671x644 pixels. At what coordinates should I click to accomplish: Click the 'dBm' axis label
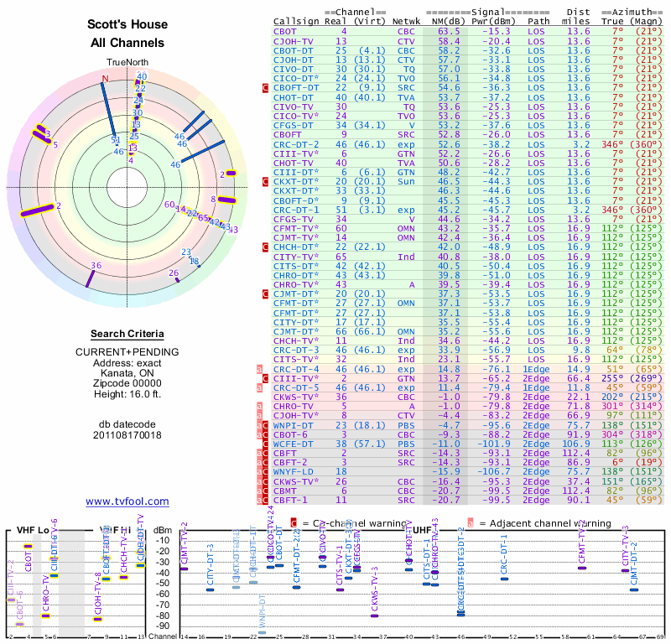(x=163, y=530)
